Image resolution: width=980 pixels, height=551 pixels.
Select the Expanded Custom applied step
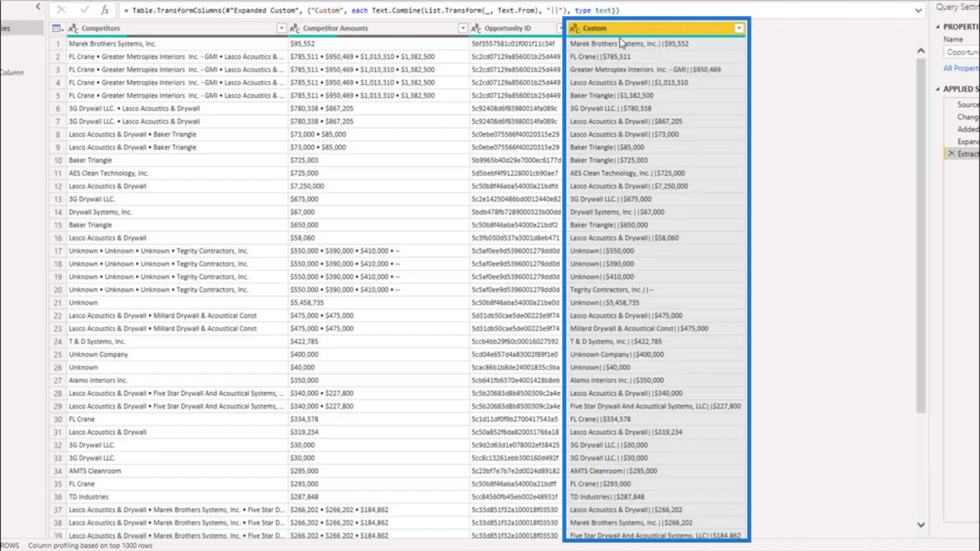[x=968, y=141]
